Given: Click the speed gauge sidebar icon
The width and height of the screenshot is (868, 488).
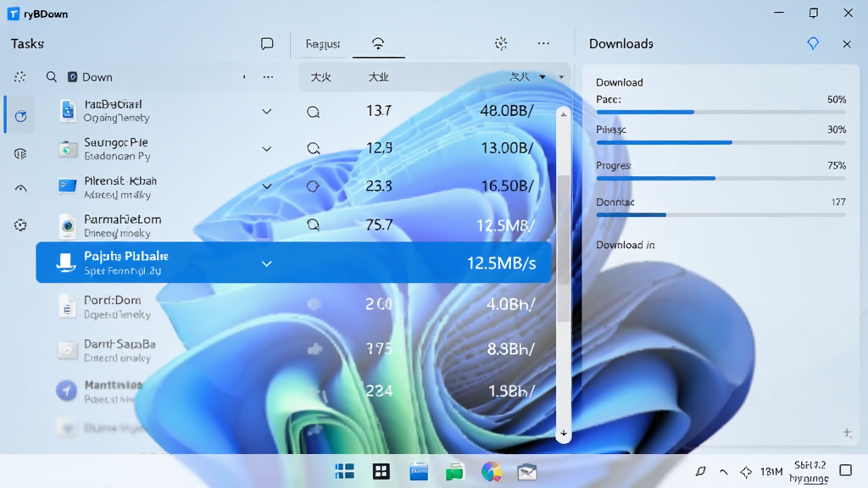Looking at the screenshot, I should click(20, 189).
